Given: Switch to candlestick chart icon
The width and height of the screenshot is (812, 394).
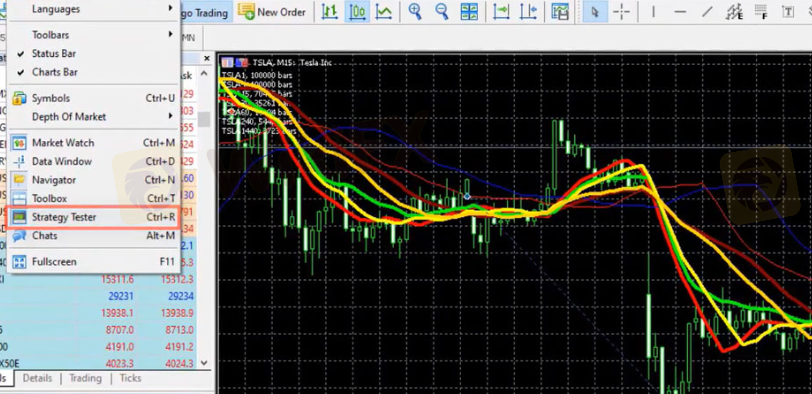Looking at the screenshot, I should (357, 11).
